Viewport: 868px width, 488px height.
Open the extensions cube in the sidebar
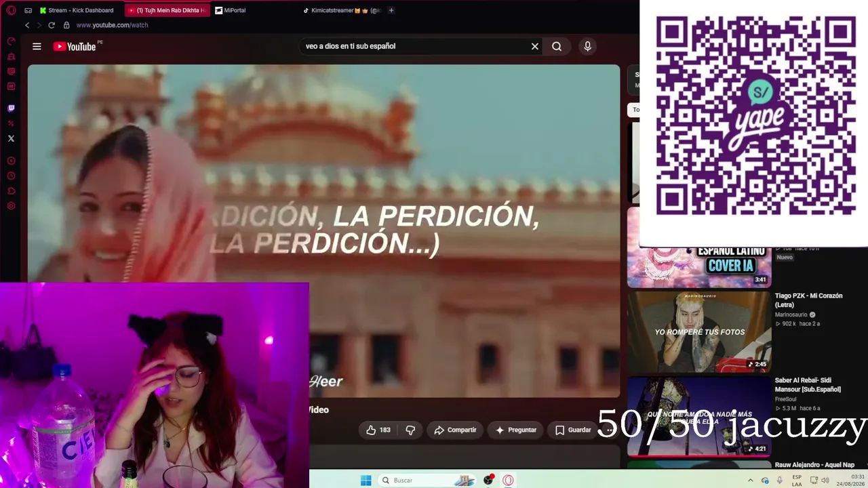point(11,190)
